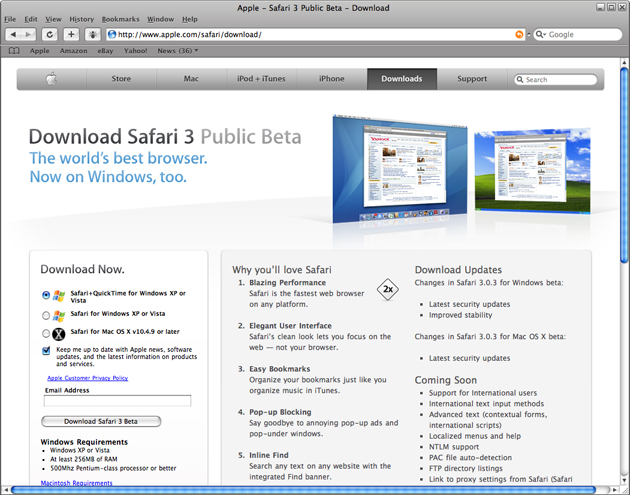Uncheck Keep me up to date checkbox
Image resolution: width=630 pixels, height=495 pixels.
click(x=46, y=351)
